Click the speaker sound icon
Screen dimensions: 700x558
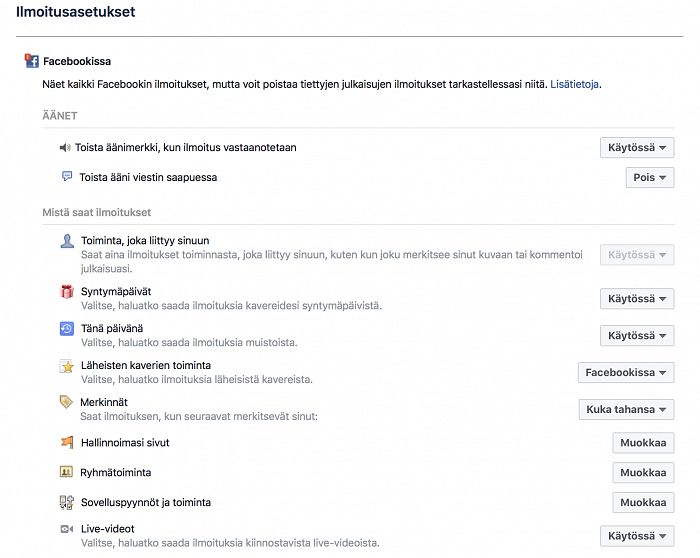click(x=65, y=147)
